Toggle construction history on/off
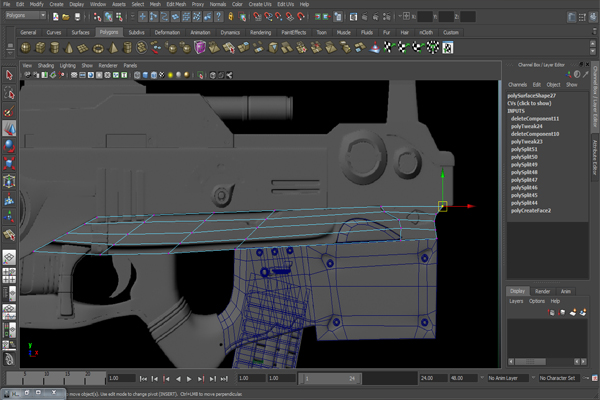Image resolution: width=600 pixels, height=400 pixels. point(338,16)
